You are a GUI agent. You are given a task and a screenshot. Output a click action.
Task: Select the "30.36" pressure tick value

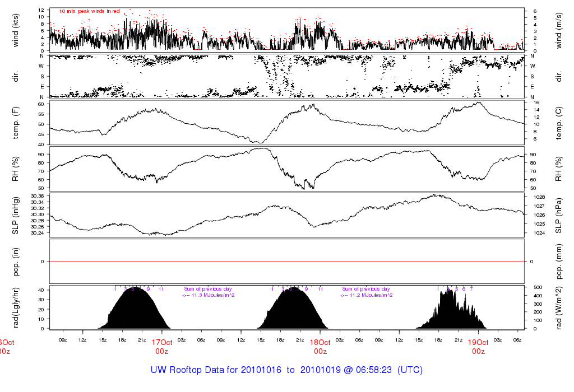38,196
